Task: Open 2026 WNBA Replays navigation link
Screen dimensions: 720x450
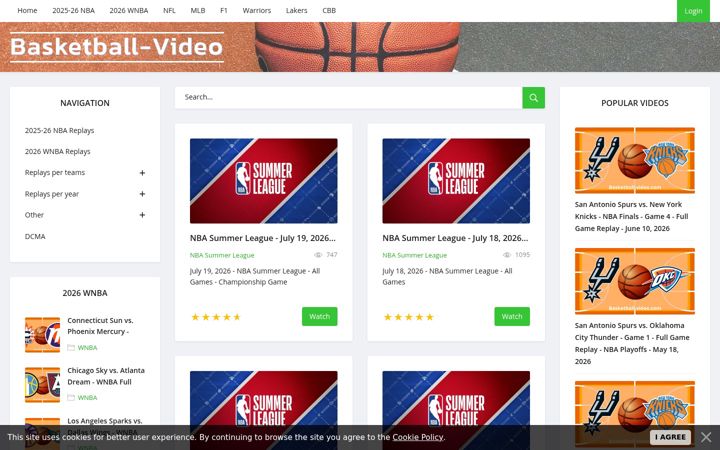Action: pos(57,152)
